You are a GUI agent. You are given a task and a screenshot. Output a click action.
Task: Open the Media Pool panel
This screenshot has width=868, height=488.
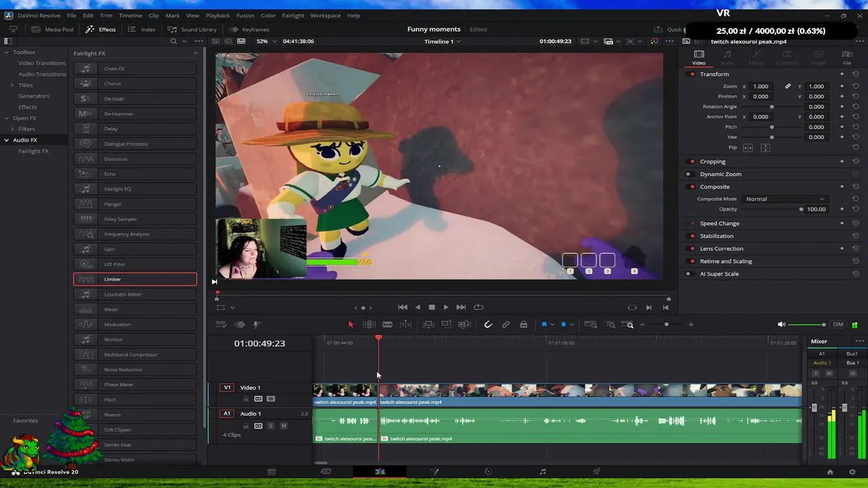52,30
